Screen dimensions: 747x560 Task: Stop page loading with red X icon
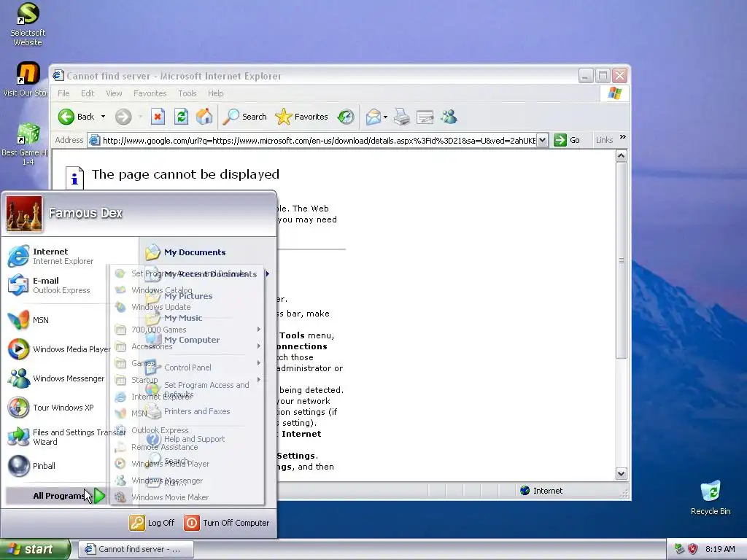pos(158,117)
